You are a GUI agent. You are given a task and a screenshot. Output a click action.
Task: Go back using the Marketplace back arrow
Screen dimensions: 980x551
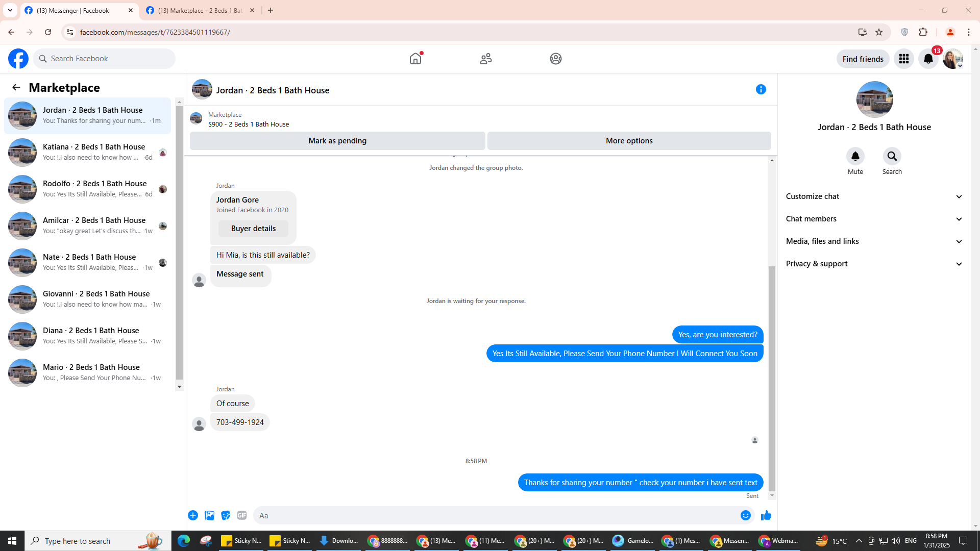(x=16, y=87)
